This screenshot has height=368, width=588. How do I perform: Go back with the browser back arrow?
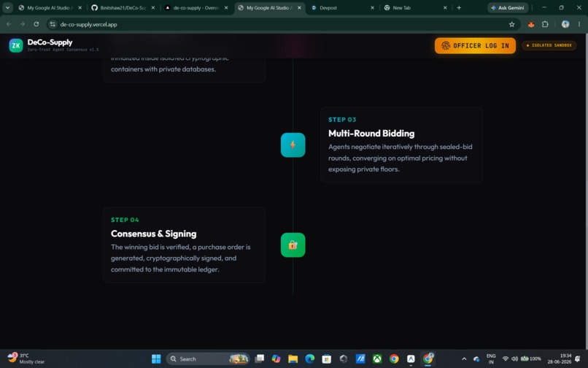[9, 24]
